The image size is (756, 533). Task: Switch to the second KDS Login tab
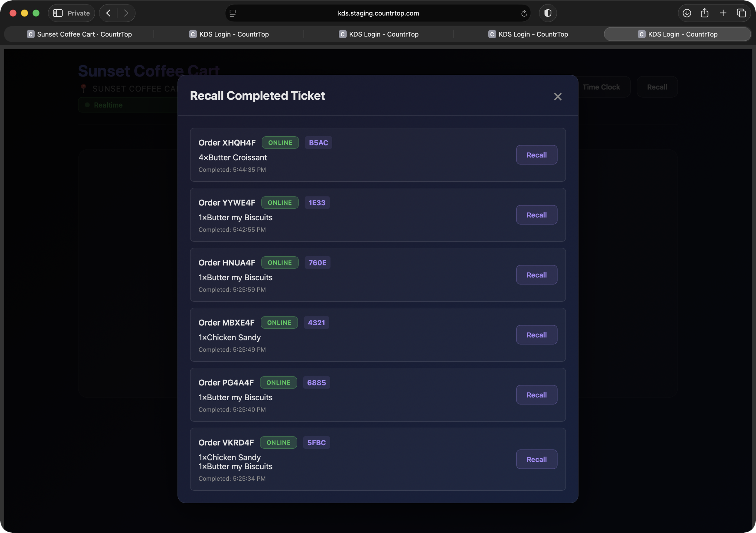(379, 34)
